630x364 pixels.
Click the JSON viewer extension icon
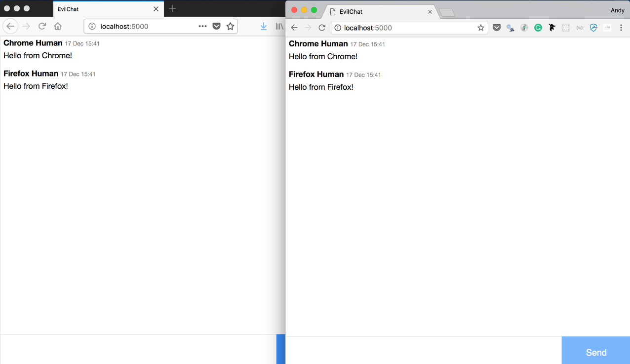(x=579, y=28)
